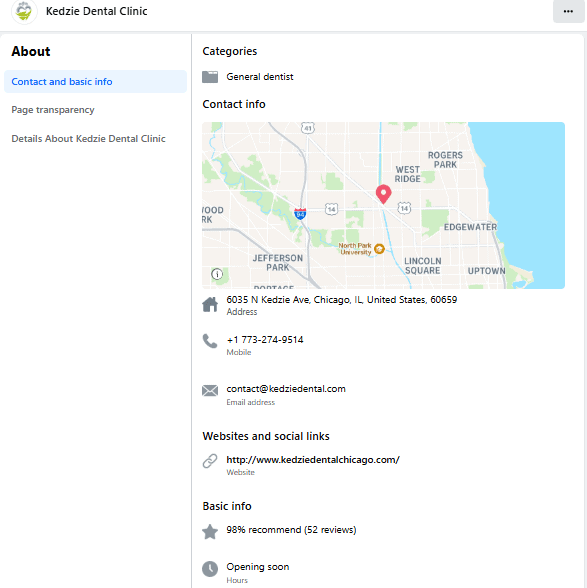
Task: Click the LINCOLN SQUARE map label
Action: 422,266
